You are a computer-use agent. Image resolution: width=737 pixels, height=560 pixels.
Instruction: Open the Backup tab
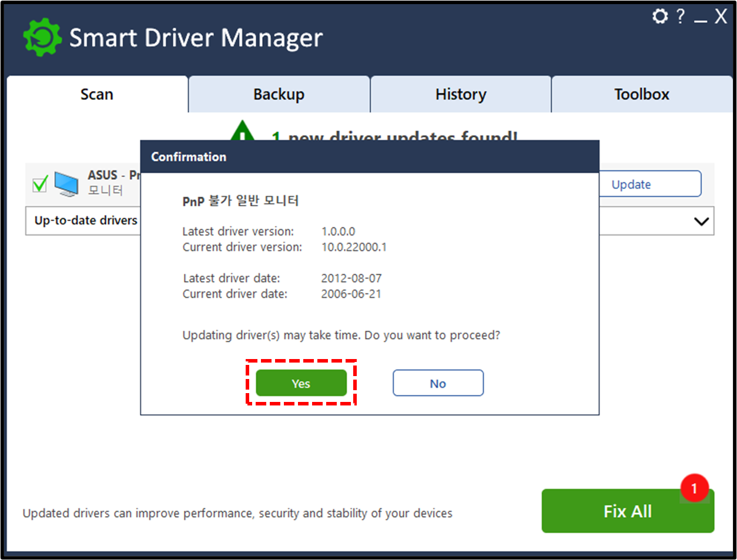point(279,95)
